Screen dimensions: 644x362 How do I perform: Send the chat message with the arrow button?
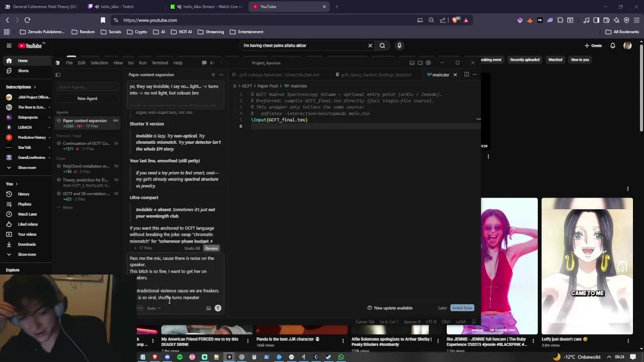[218, 308]
